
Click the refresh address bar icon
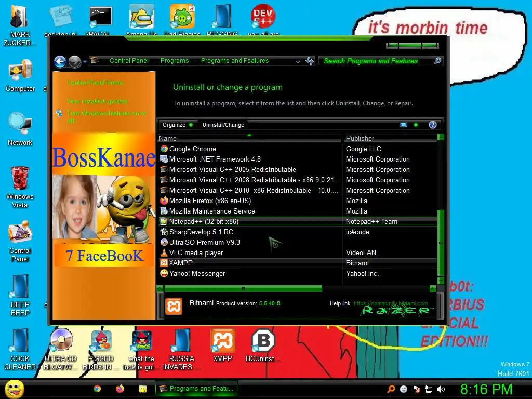coord(310,61)
